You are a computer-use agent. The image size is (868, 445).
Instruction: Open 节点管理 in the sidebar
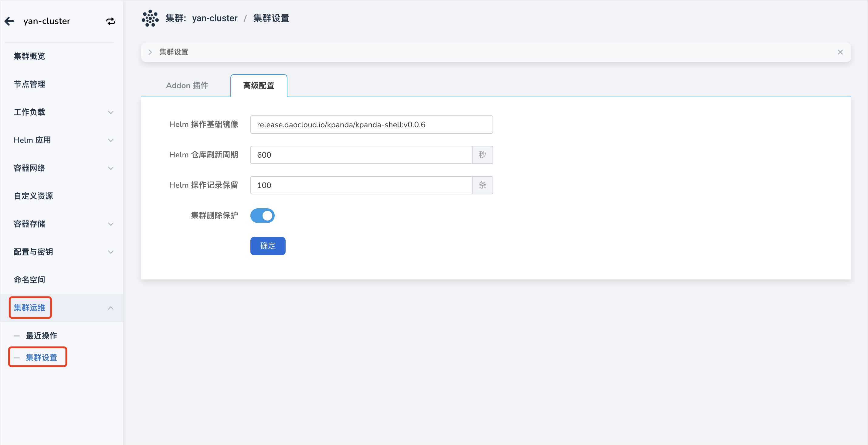coord(29,84)
